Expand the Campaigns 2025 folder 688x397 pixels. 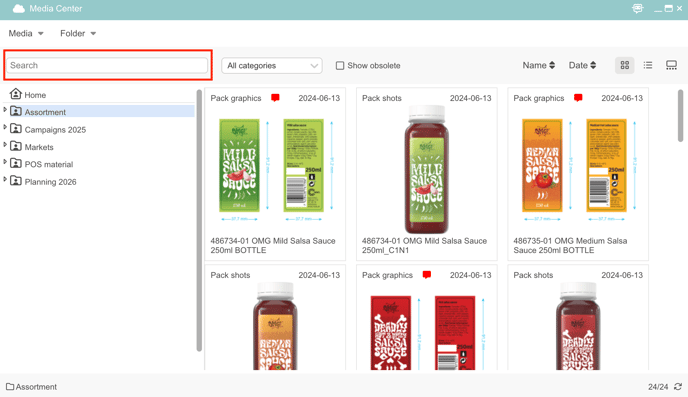point(5,127)
